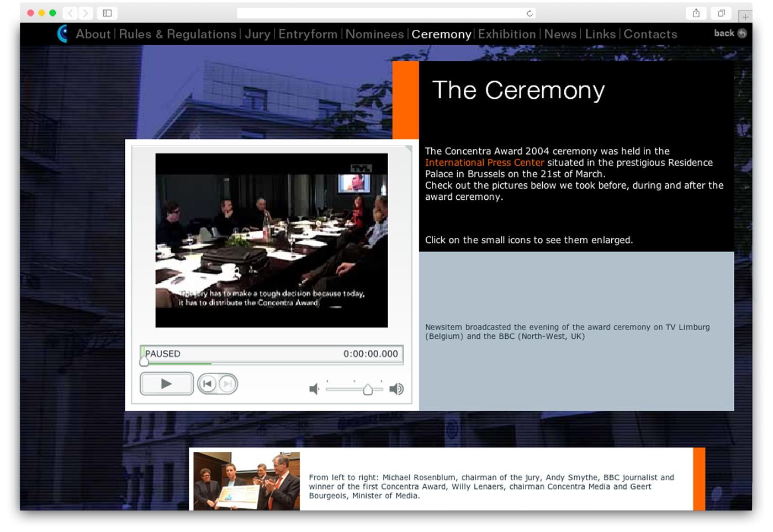
Task: Mute audio with low-volume speaker icon
Action: [x=314, y=389]
